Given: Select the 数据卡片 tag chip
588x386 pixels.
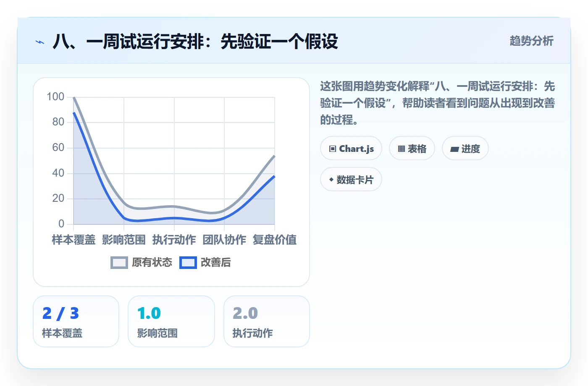Looking at the screenshot, I should [x=351, y=179].
